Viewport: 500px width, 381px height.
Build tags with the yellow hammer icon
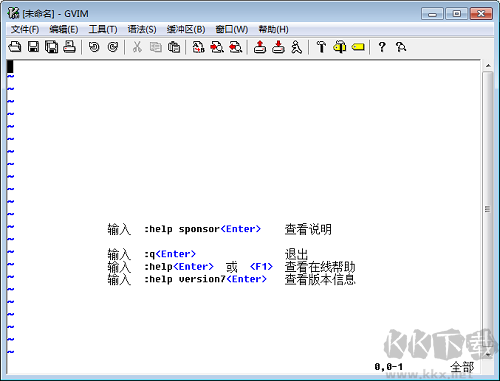pos(340,47)
